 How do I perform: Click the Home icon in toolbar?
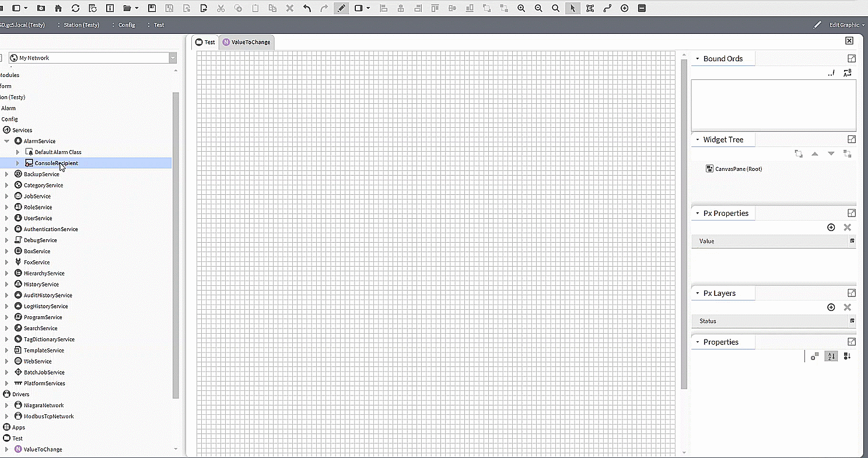pos(58,8)
